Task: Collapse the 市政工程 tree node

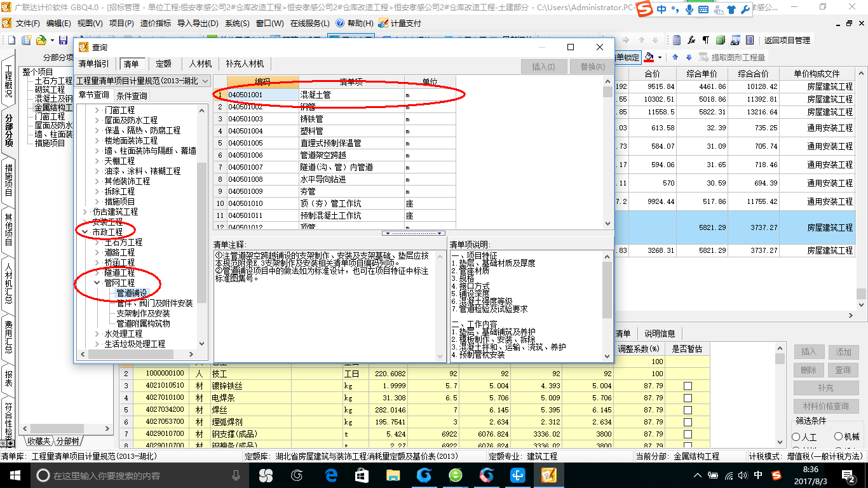Action: (x=86, y=232)
